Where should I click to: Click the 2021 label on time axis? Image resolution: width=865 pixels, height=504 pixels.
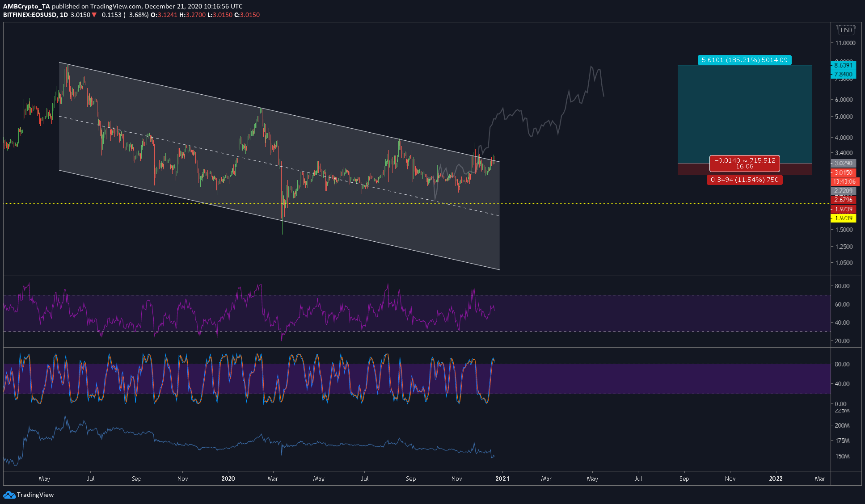[502, 479]
